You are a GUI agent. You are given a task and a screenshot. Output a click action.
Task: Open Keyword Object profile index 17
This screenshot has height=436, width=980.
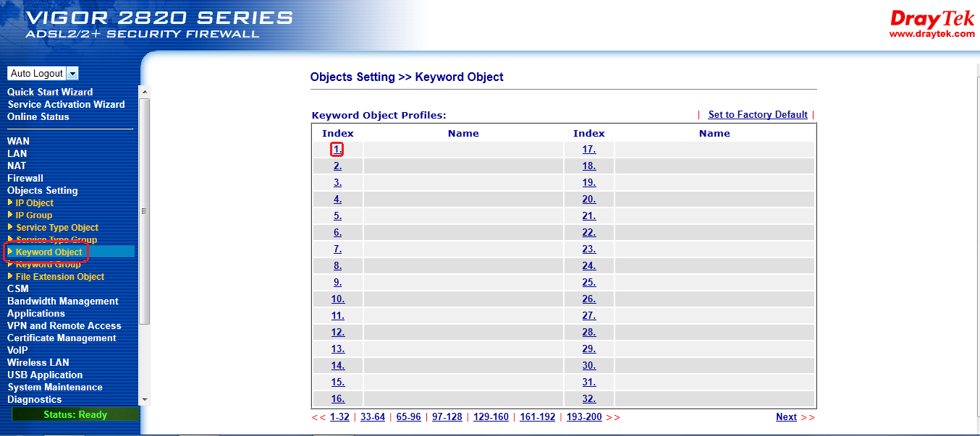click(588, 150)
